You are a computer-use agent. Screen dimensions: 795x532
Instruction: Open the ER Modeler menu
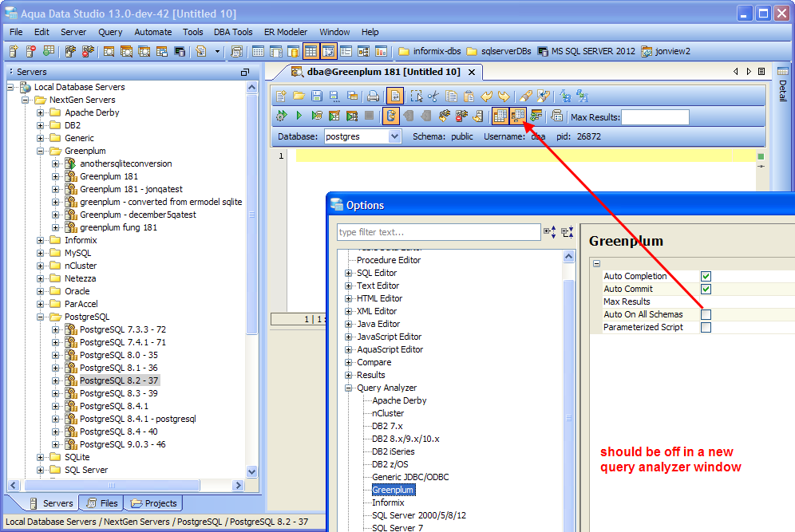click(286, 32)
